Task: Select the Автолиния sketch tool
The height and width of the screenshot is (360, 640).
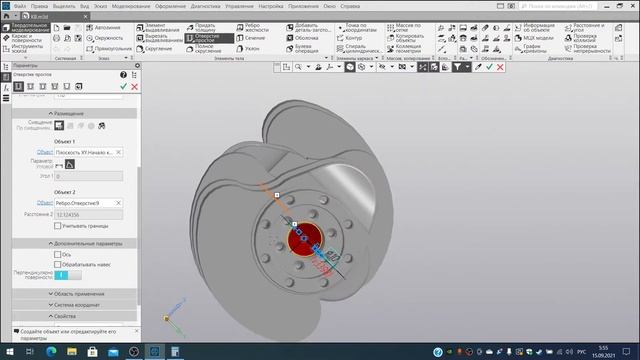Action: 103,27
